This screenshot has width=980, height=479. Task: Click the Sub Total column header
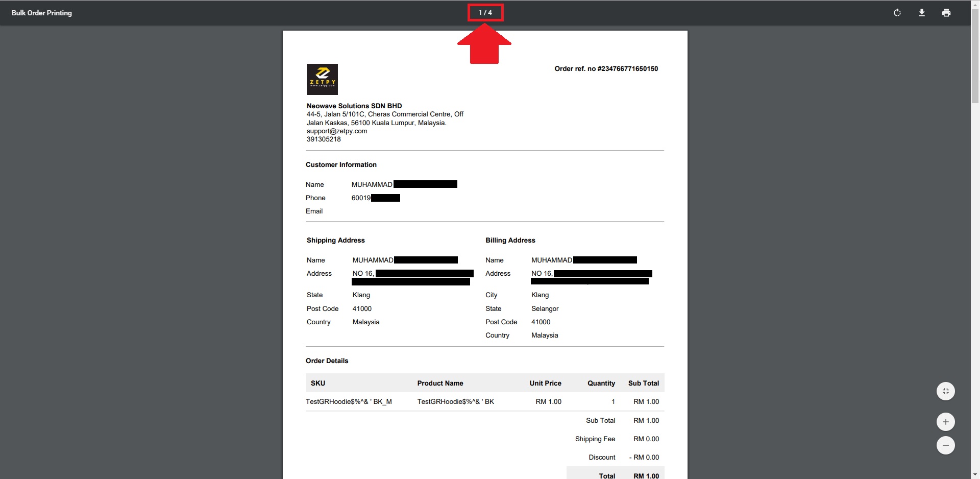tap(644, 383)
